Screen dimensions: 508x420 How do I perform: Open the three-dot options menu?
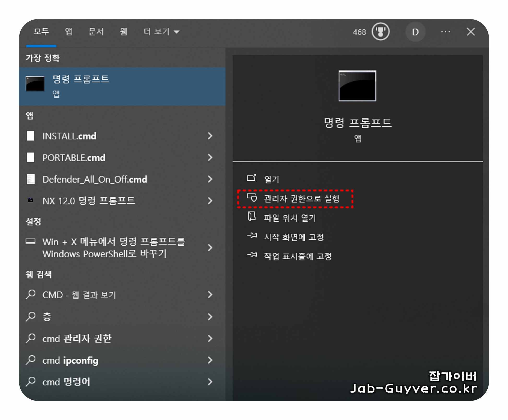445,32
